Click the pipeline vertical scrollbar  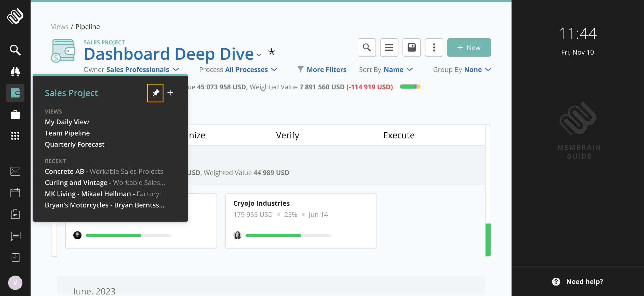click(488, 240)
